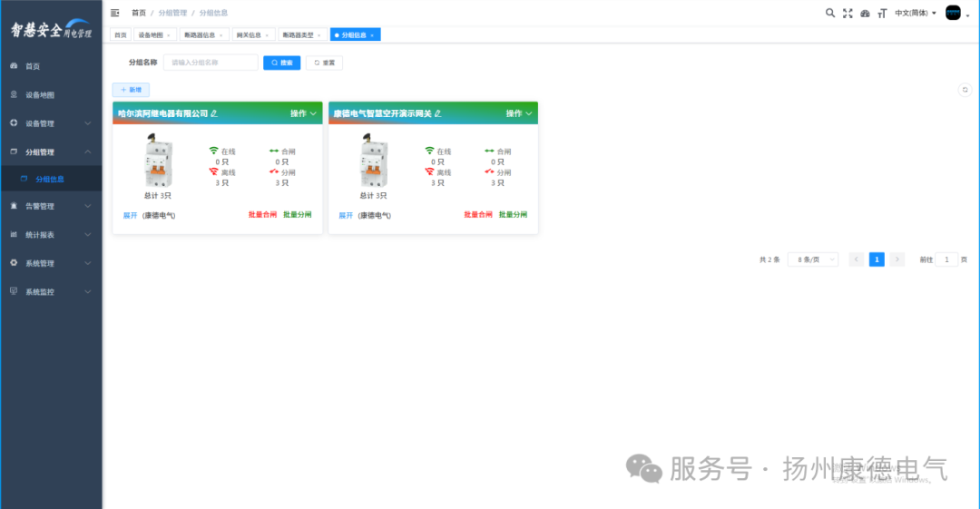This screenshot has width=980, height=509.
Task: Expand 统计报表 in the sidebar
Action: coord(51,234)
